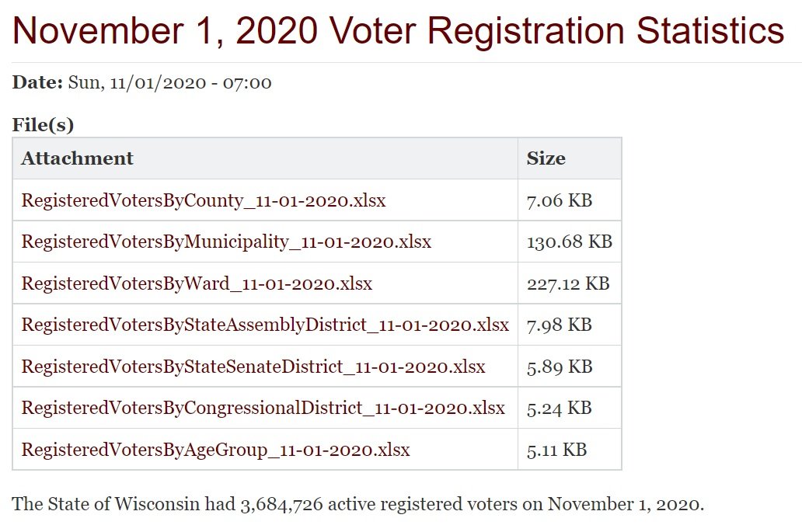The image size is (802, 532).
Task: Click the RegisteredVotersByWard_11-01-2020.xlsx link
Action: (197, 283)
